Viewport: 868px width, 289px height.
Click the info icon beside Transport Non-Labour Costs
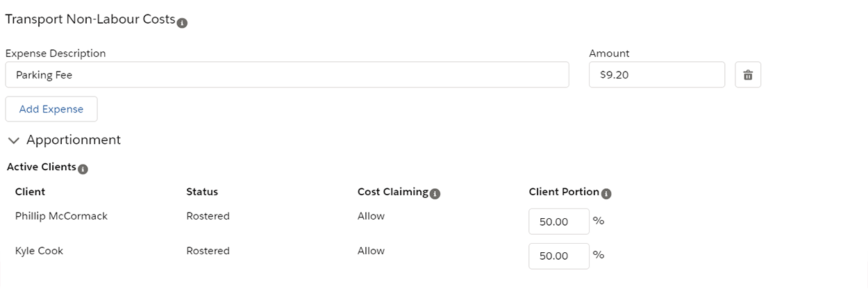click(x=182, y=23)
